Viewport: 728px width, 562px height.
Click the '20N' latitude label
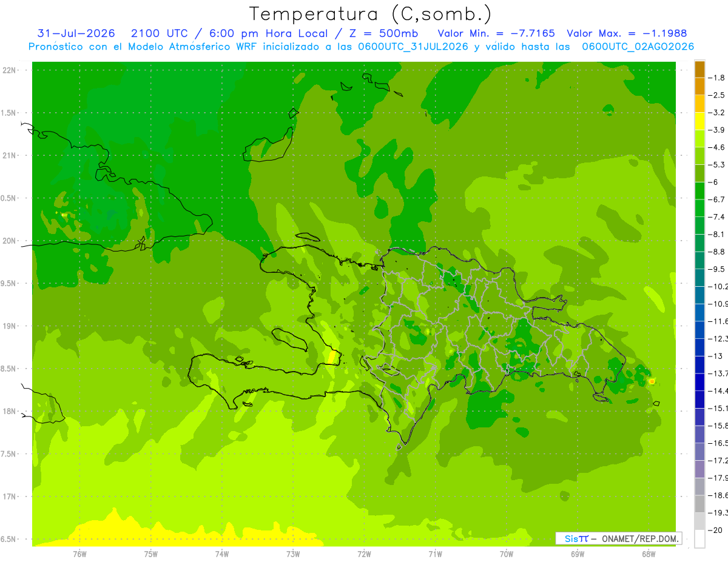pyautogui.click(x=10, y=241)
